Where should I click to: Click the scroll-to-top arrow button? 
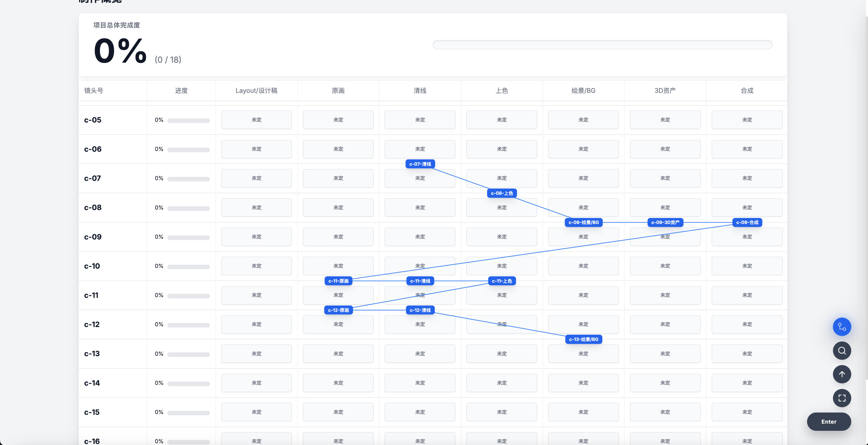pos(842,374)
